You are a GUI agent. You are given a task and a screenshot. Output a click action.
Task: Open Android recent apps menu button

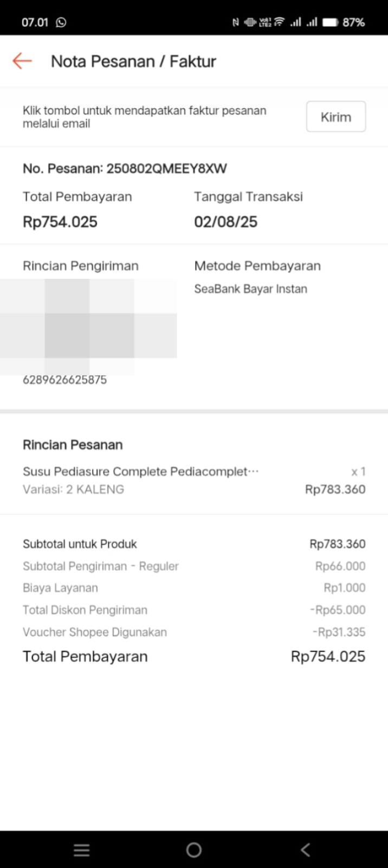pyautogui.click(x=81, y=850)
